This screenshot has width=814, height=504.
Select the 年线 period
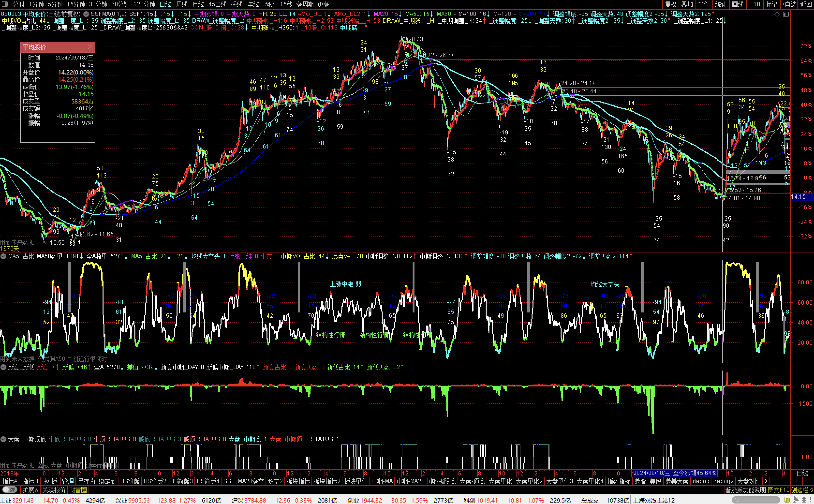(253, 4)
